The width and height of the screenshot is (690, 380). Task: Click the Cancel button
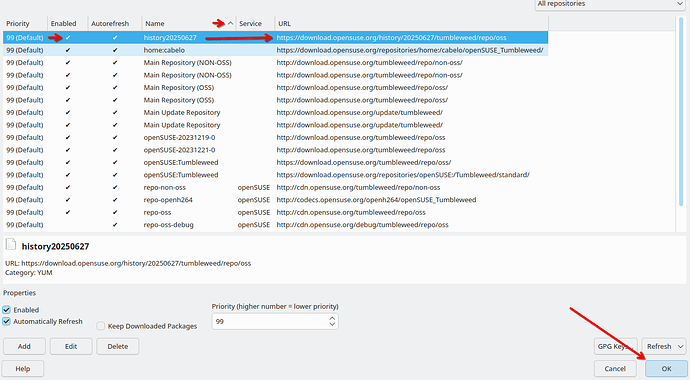click(x=615, y=369)
